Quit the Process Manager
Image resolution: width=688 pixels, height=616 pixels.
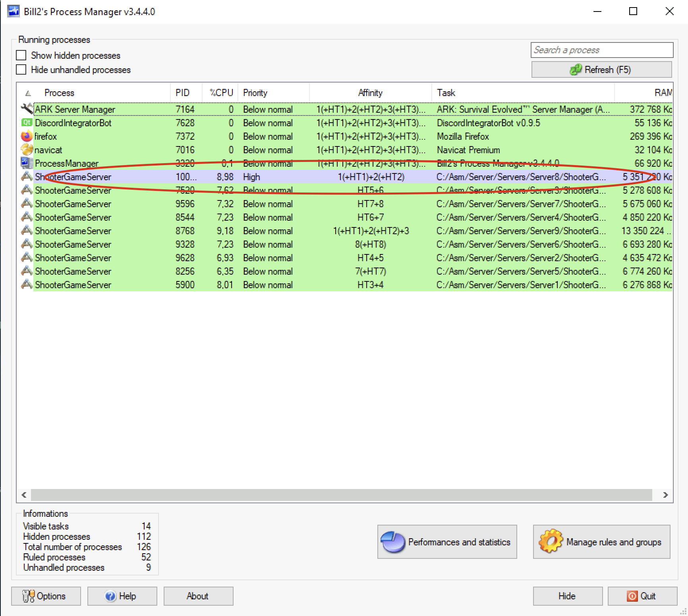[642, 596]
